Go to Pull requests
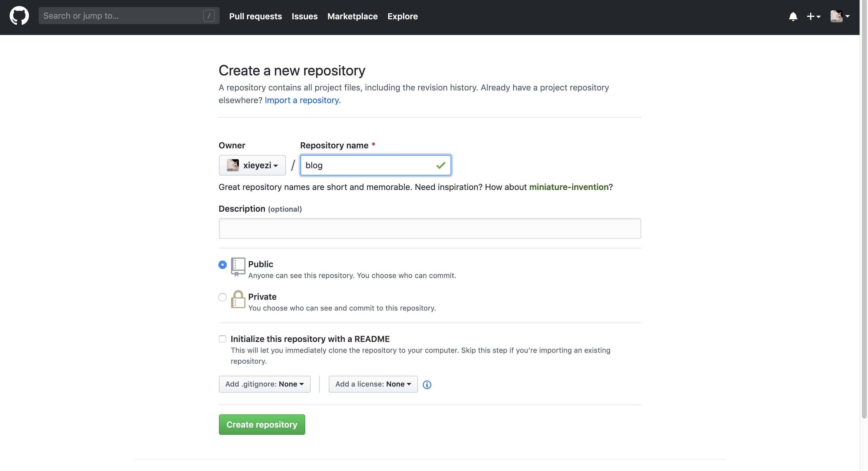The height and width of the screenshot is (471, 868). pyautogui.click(x=255, y=16)
